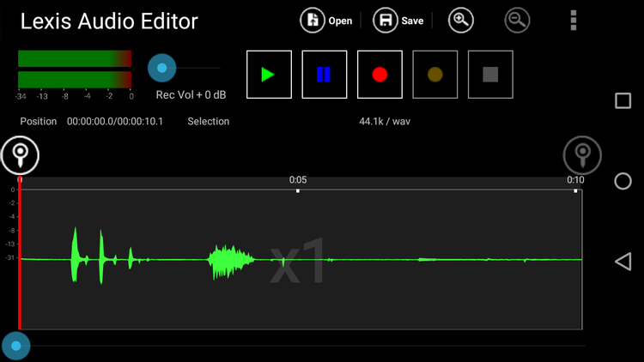
Task: Click the yellow record-pause button
Action: [435, 75]
